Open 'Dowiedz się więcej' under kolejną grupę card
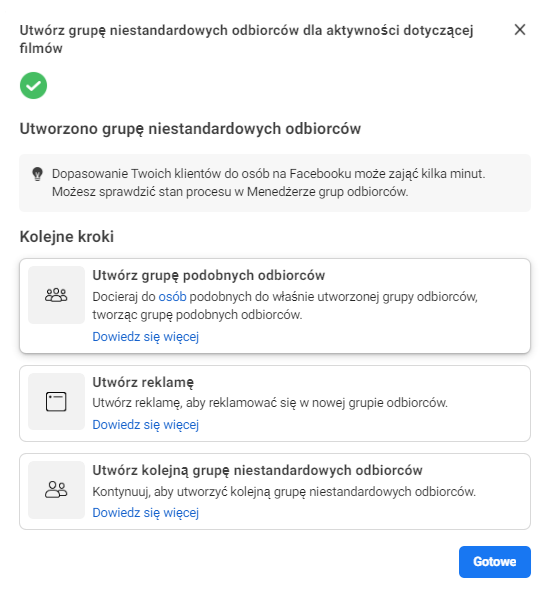Screen dimensions: 550x591 [146, 513]
